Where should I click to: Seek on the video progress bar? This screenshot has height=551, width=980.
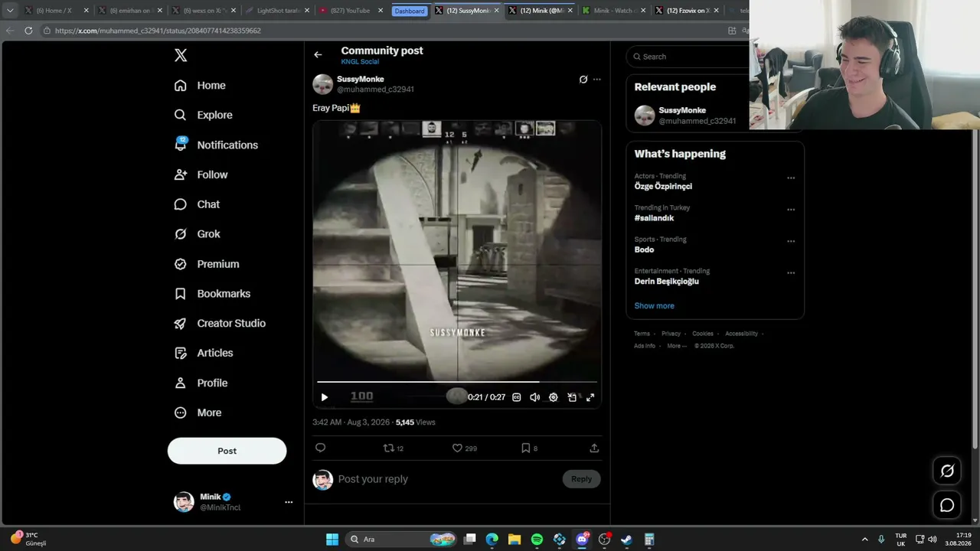pyautogui.click(x=457, y=381)
